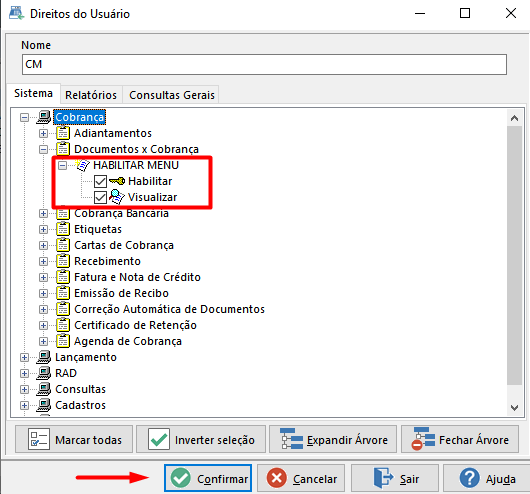Image resolution: width=530 pixels, height=494 pixels.
Task: Click the RAD computer icon
Action: [x=44, y=373]
